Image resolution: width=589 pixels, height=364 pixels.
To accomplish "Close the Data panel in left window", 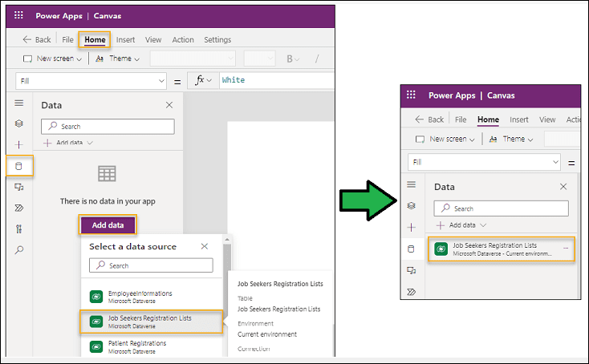I will coord(169,105).
